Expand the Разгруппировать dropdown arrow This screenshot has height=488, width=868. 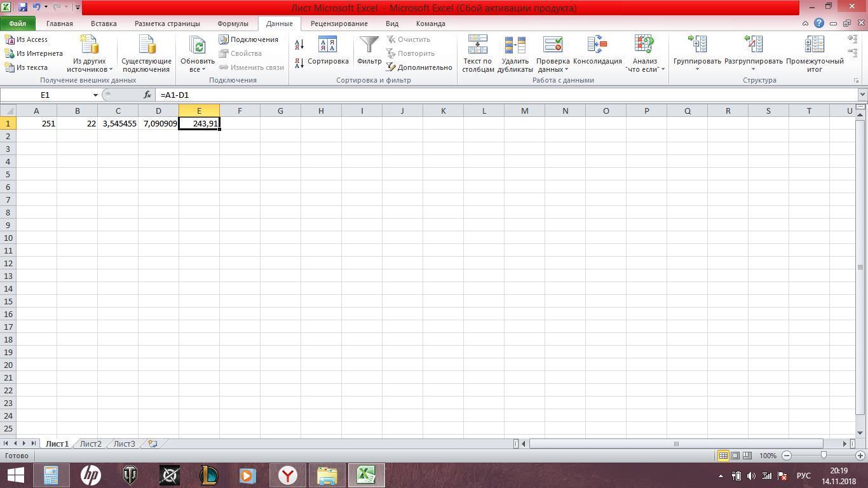(x=753, y=69)
